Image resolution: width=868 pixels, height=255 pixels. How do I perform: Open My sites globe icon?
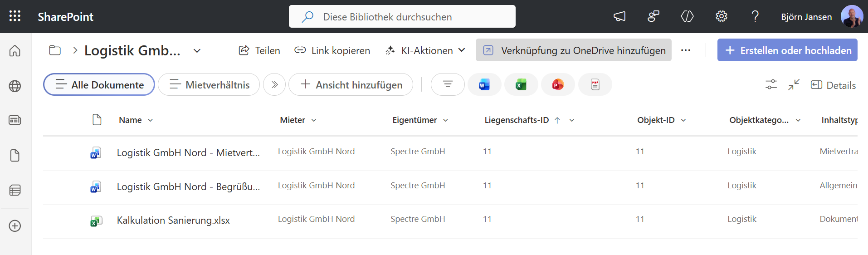(15, 86)
